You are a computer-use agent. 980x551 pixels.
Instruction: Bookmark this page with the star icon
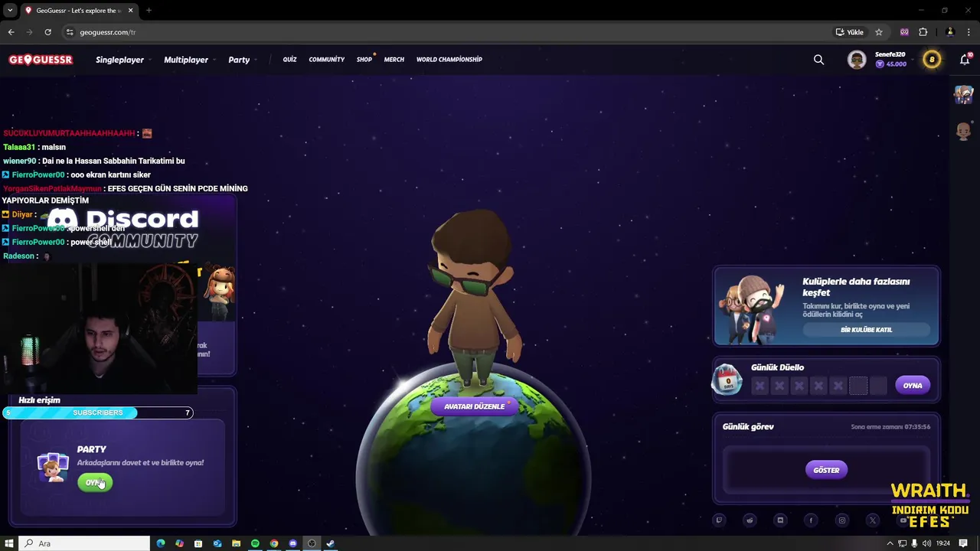[x=879, y=32]
